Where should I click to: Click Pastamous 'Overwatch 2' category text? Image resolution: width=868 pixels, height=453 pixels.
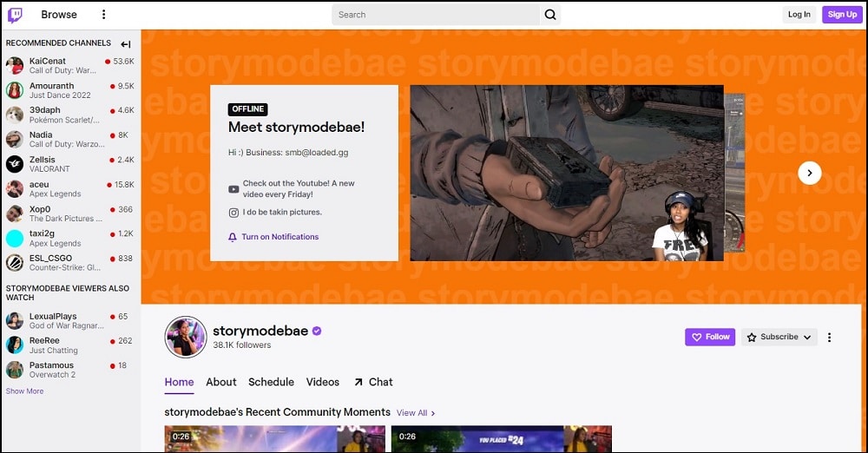[52, 375]
